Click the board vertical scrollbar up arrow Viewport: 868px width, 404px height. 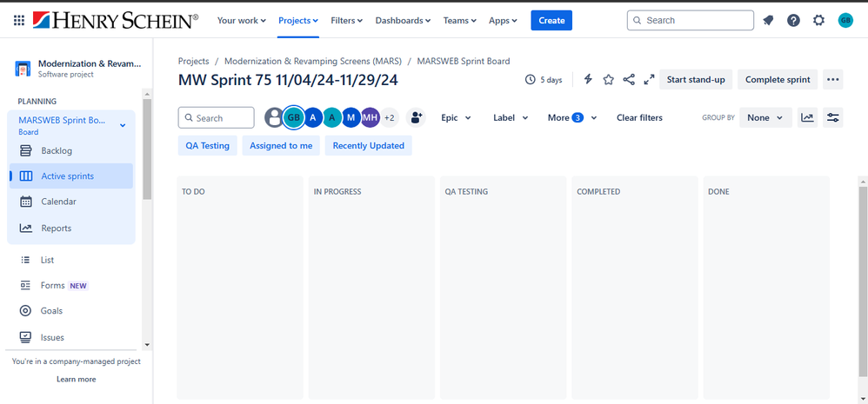click(863, 182)
